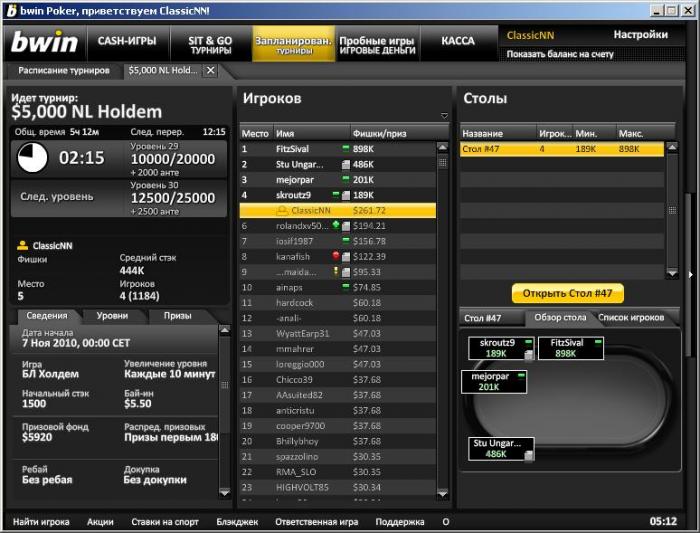This screenshot has height=533, width=700.
Task: Open Акции link in footer
Action: click(100, 521)
